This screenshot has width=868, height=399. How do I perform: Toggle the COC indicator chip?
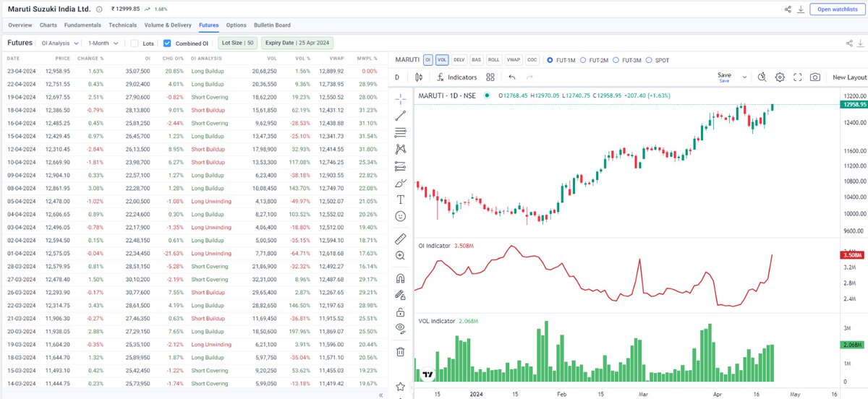(532, 59)
